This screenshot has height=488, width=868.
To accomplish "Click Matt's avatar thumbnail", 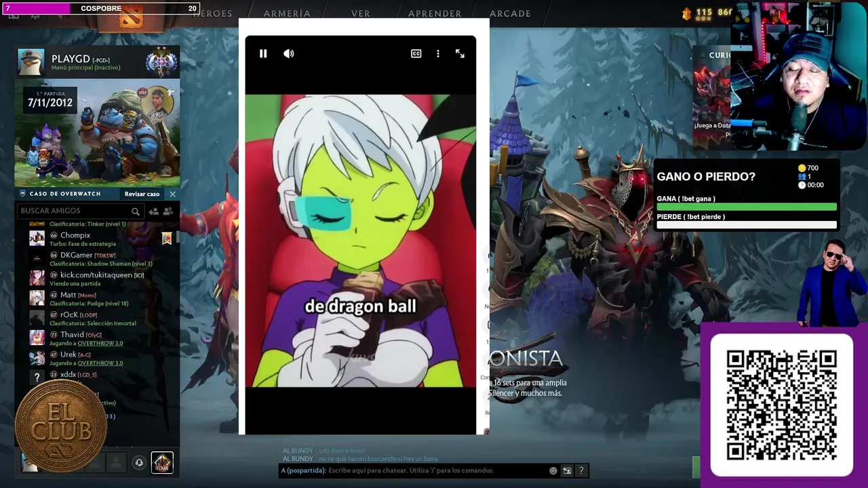I will 37,298.
